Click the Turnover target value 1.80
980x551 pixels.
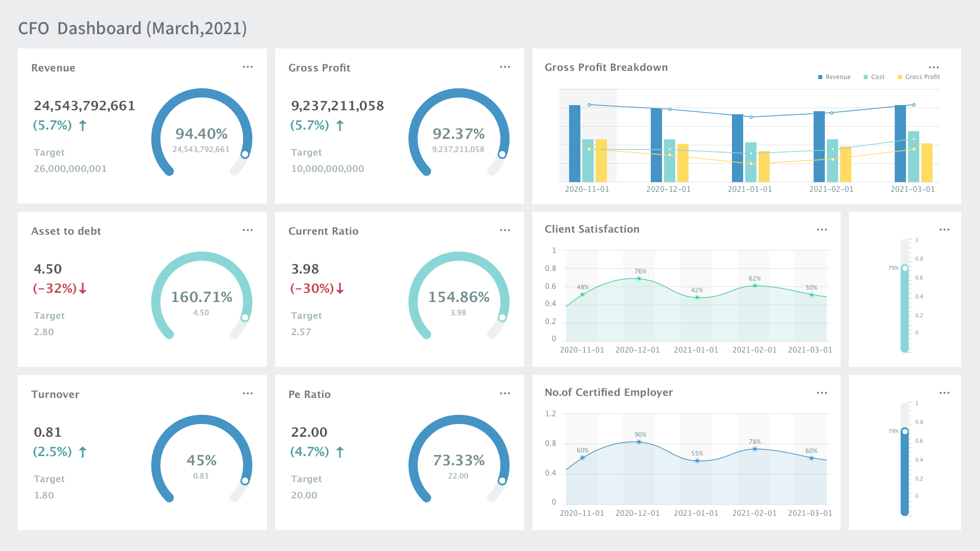[x=44, y=495]
